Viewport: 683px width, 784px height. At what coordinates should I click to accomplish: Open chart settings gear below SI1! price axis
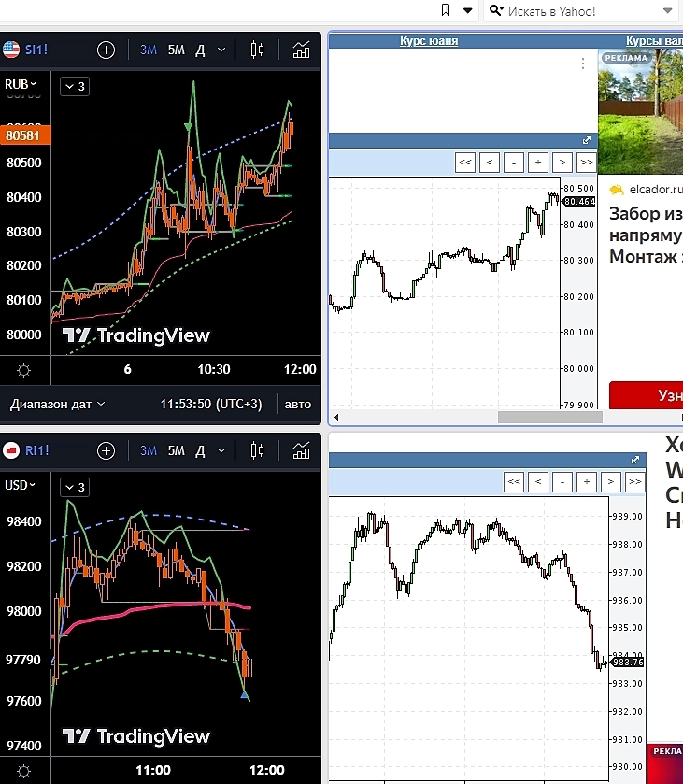pos(24,370)
